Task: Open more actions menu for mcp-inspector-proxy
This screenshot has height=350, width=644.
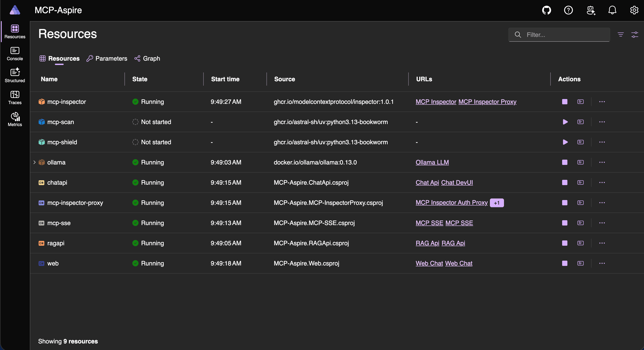Action: (x=602, y=203)
